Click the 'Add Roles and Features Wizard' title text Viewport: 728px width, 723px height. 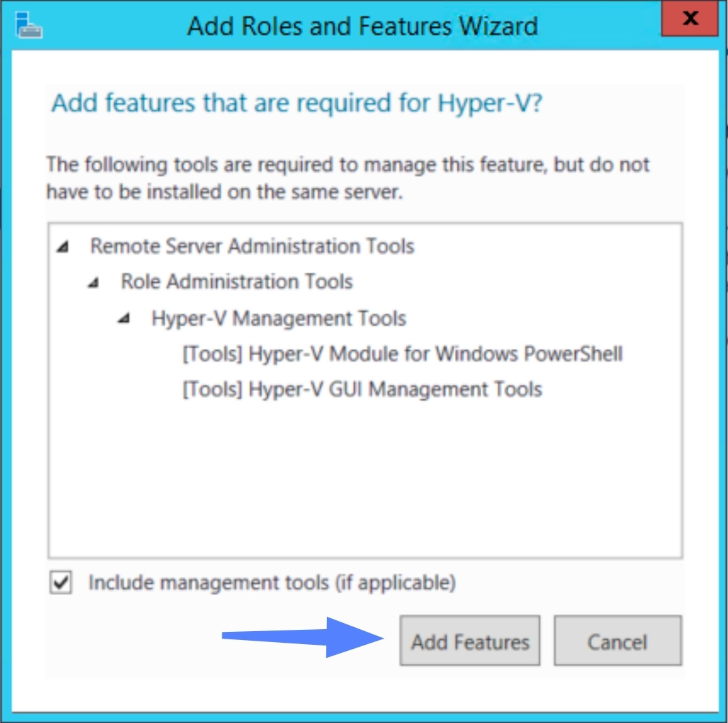click(x=362, y=26)
